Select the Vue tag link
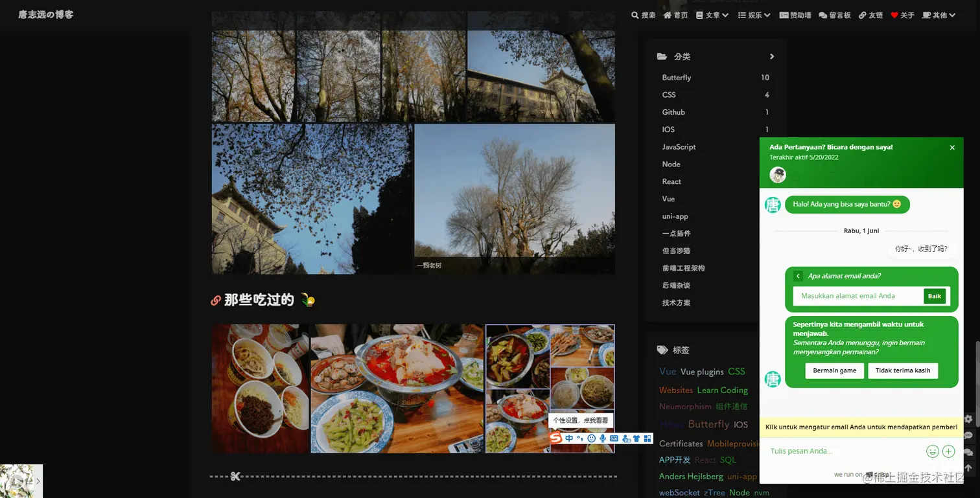980x498 pixels. click(668, 372)
